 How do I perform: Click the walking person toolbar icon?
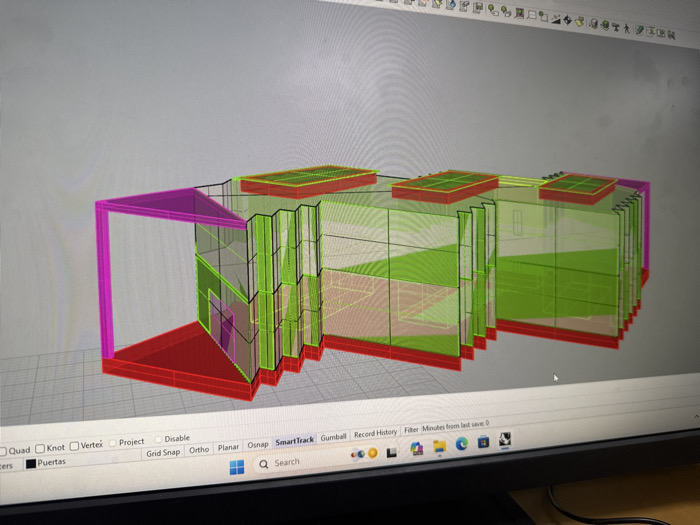coord(627,29)
